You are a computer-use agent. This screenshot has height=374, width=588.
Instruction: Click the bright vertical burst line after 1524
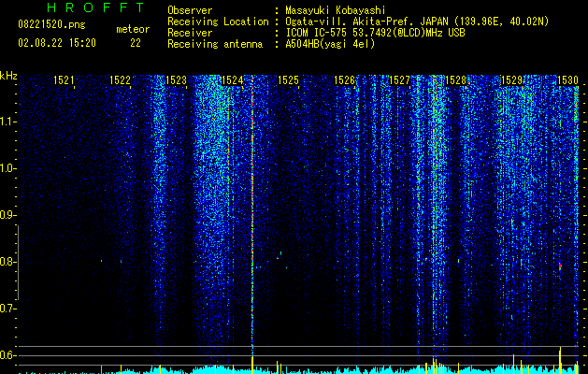252,214
